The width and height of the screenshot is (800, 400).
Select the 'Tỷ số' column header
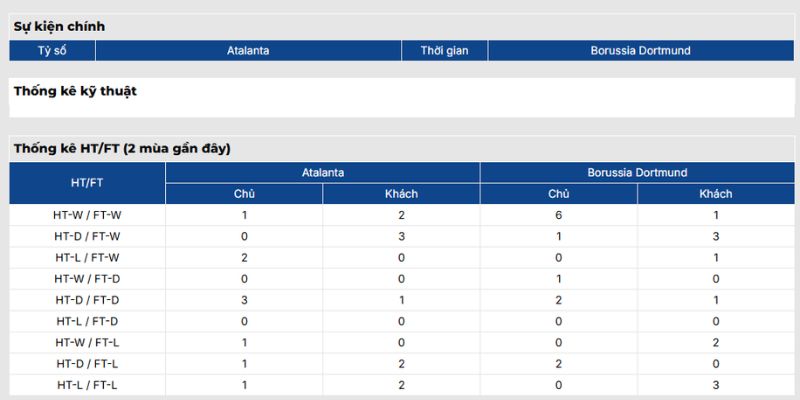click(x=52, y=50)
